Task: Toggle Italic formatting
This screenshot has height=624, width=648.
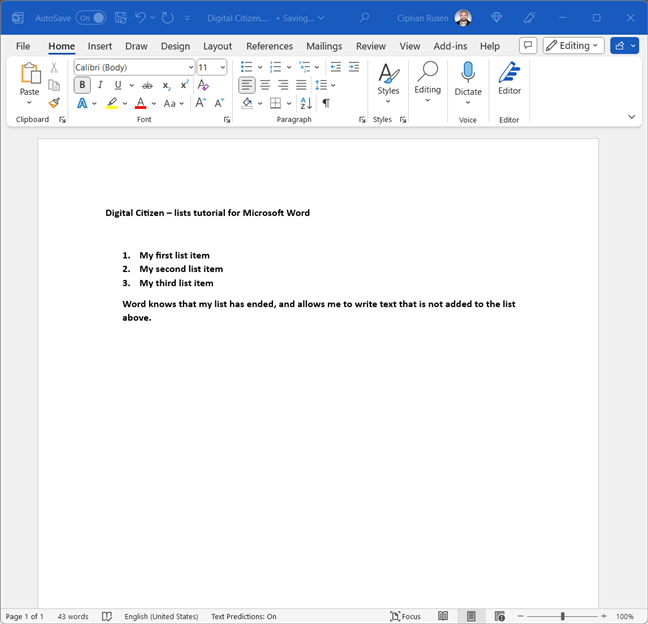Action: [100, 85]
